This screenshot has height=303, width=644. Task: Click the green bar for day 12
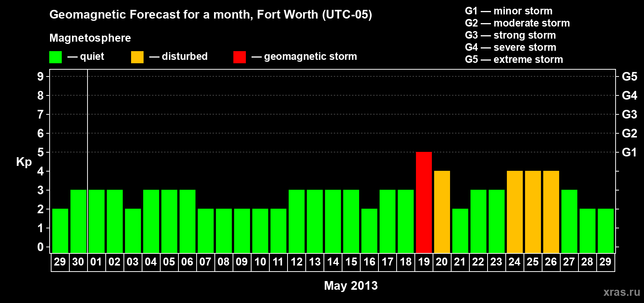[297, 222]
